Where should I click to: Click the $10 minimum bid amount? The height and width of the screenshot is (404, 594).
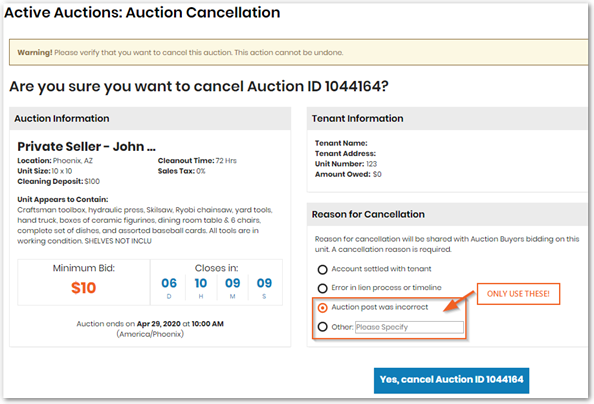(x=83, y=288)
